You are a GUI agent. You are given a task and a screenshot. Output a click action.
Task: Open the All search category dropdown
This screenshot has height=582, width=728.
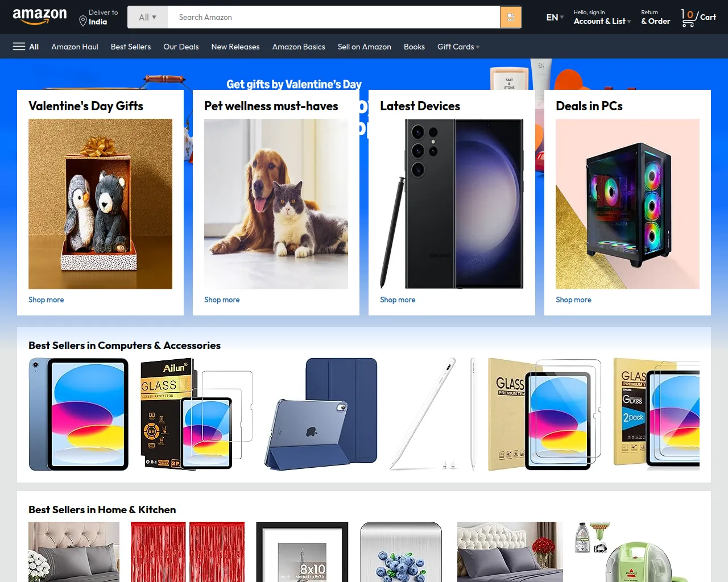(147, 17)
